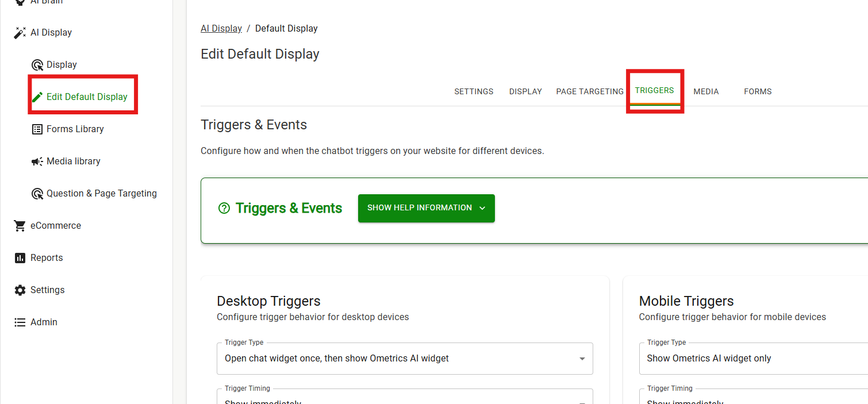Switch to the Settings tab

pyautogui.click(x=474, y=91)
